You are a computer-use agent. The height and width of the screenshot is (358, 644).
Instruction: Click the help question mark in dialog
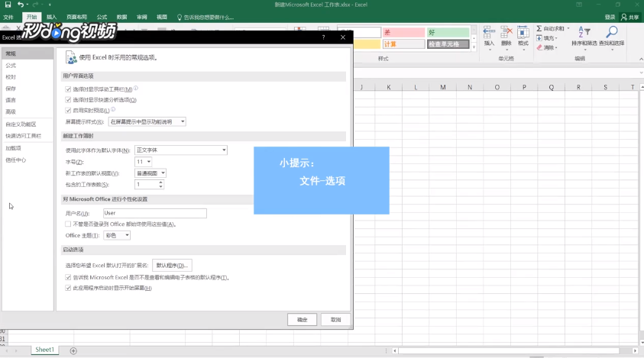(x=323, y=37)
